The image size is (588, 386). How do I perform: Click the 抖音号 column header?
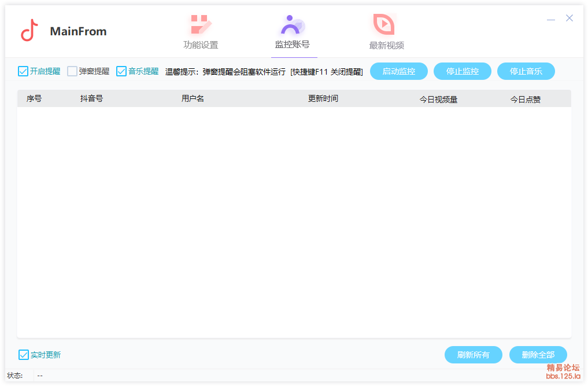point(91,99)
